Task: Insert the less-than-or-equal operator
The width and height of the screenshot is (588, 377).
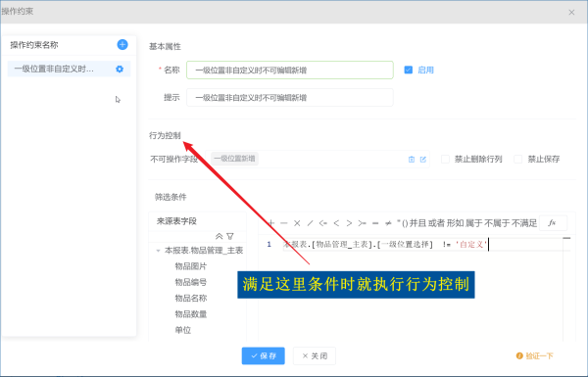Action: coord(322,223)
